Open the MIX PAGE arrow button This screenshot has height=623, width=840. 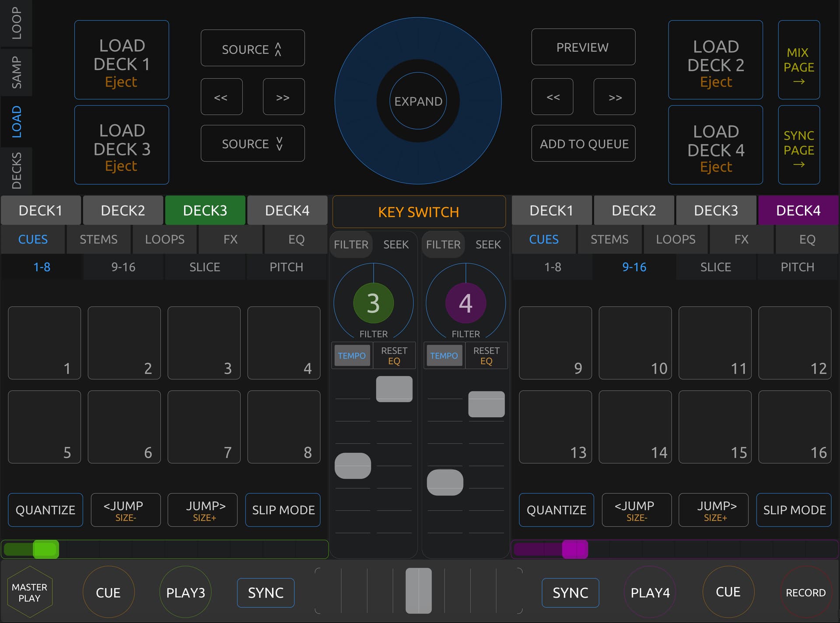[798, 60]
